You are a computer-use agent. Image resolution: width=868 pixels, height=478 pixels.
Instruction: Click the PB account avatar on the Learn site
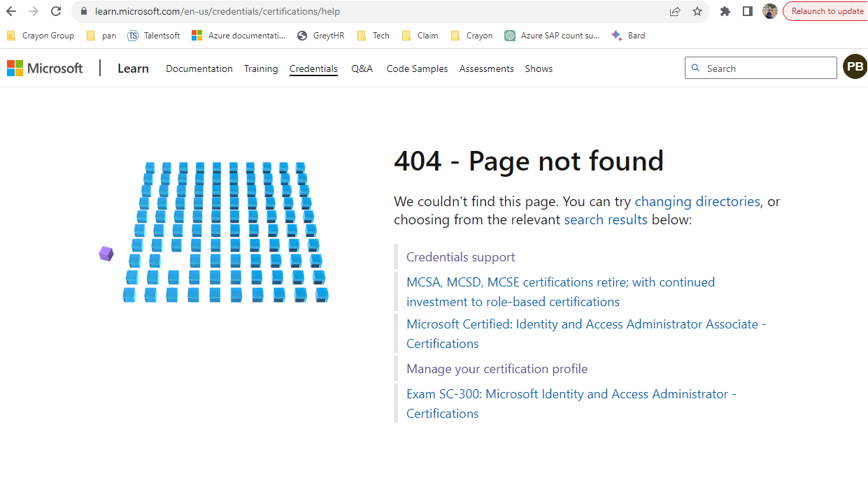coord(854,66)
